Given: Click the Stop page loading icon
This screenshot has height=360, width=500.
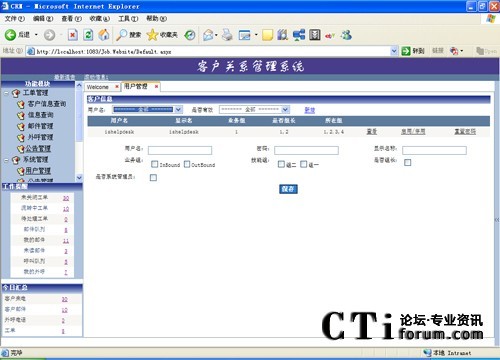Looking at the screenshot, I should [x=73, y=35].
